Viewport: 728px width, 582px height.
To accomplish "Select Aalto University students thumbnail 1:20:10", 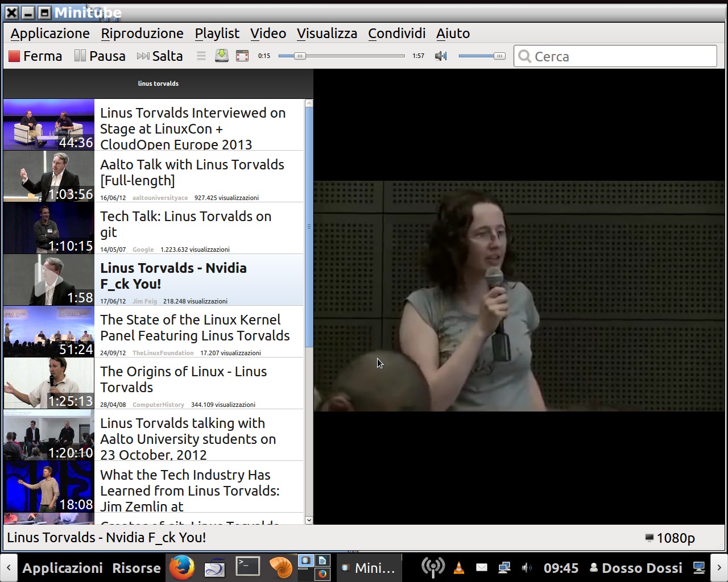I will coord(49,435).
